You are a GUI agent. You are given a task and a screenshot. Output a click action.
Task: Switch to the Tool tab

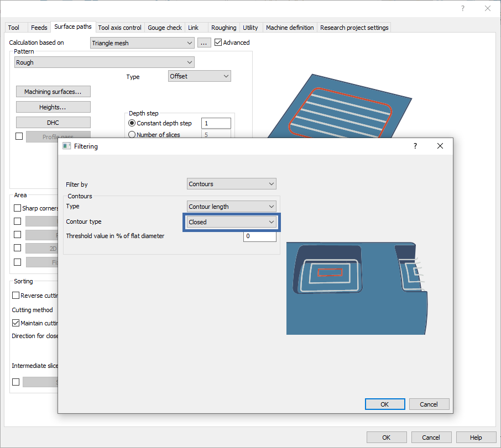click(x=14, y=28)
